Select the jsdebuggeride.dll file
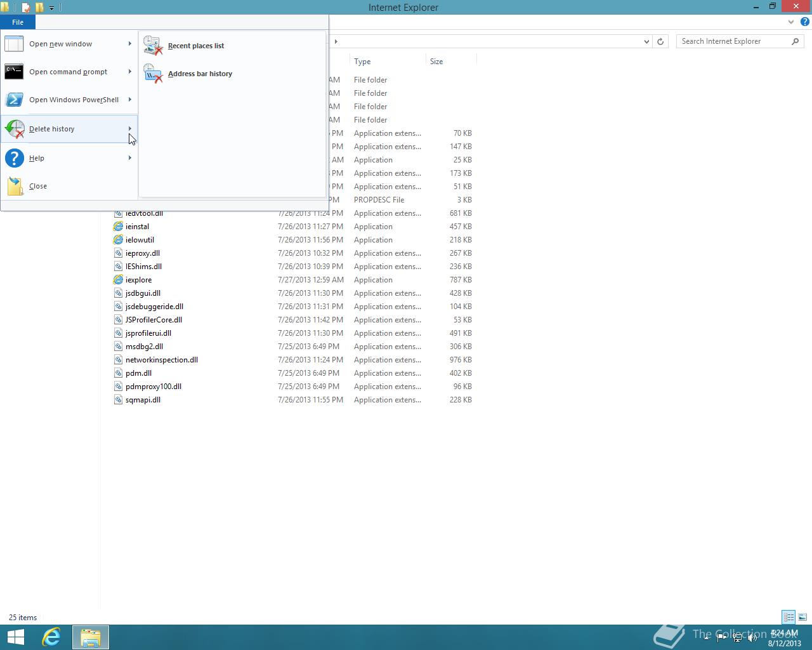812x650 pixels. pyautogui.click(x=154, y=307)
